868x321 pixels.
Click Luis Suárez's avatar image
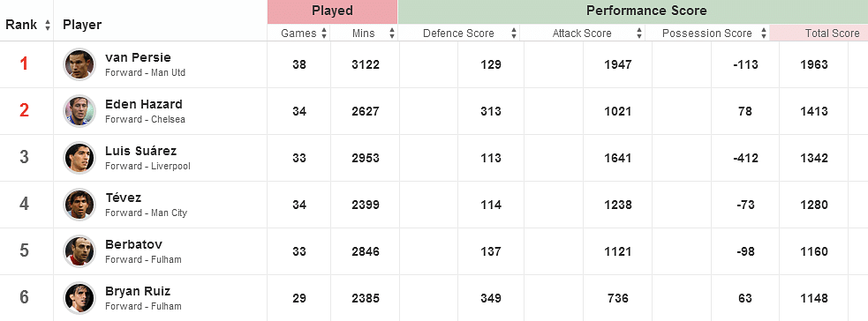(x=79, y=158)
